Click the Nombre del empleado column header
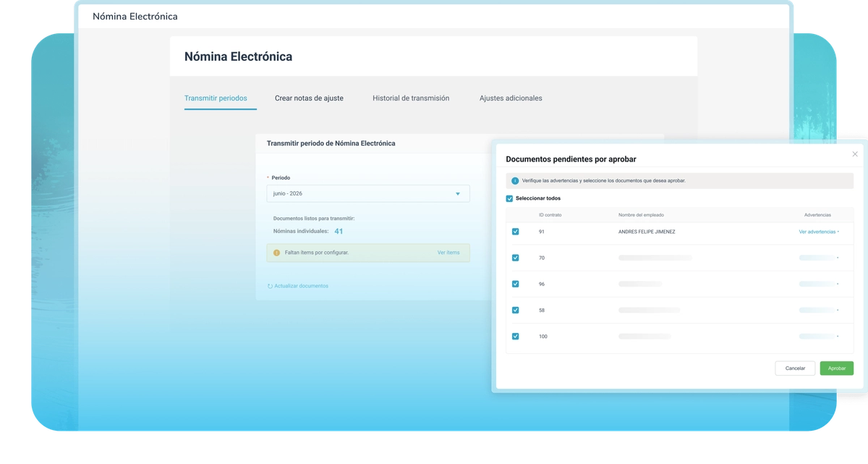The height and width of the screenshot is (464, 868). pyautogui.click(x=641, y=215)
